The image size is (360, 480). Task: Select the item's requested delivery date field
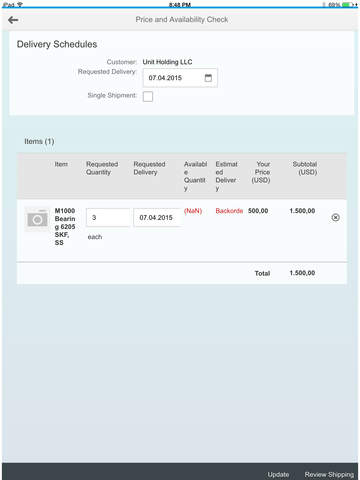click(157, 218)
